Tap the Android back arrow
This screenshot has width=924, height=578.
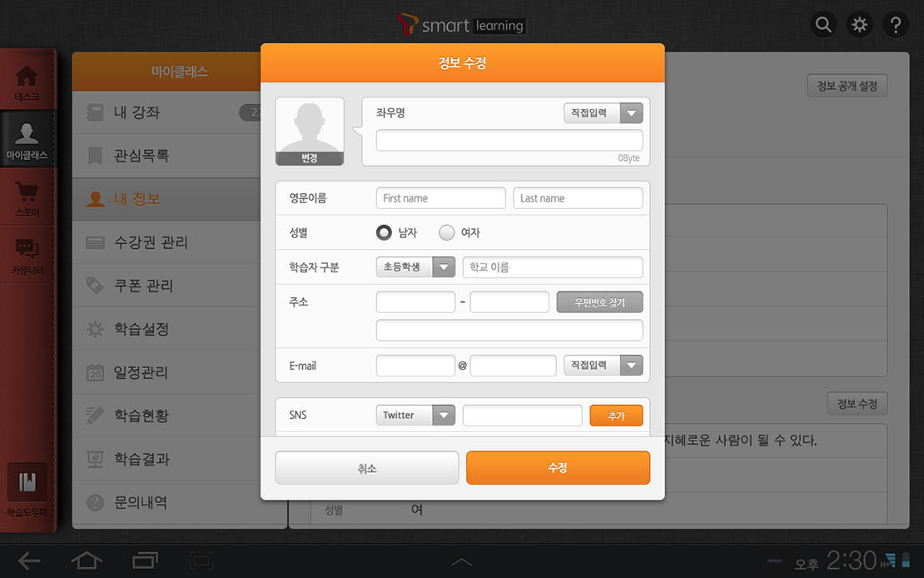(x=29, y=561)
